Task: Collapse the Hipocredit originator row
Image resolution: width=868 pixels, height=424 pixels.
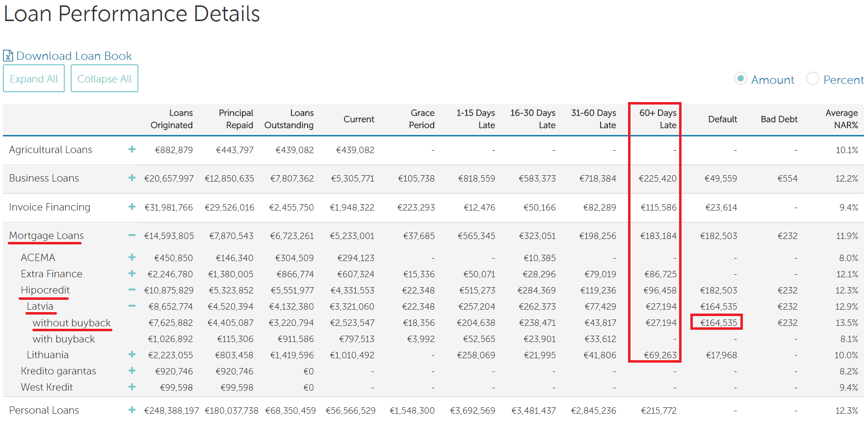Action: tap(132, 290)
